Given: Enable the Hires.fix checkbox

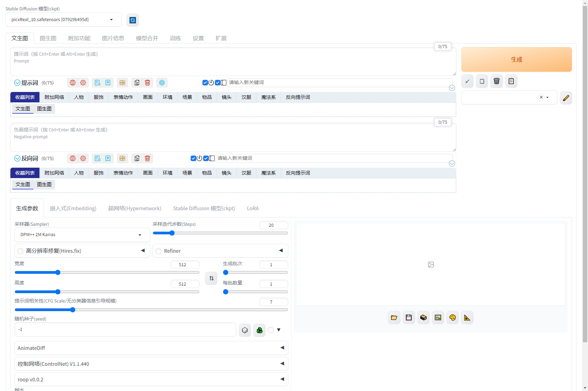Looking at the screenshot, I should click(20, 251).
